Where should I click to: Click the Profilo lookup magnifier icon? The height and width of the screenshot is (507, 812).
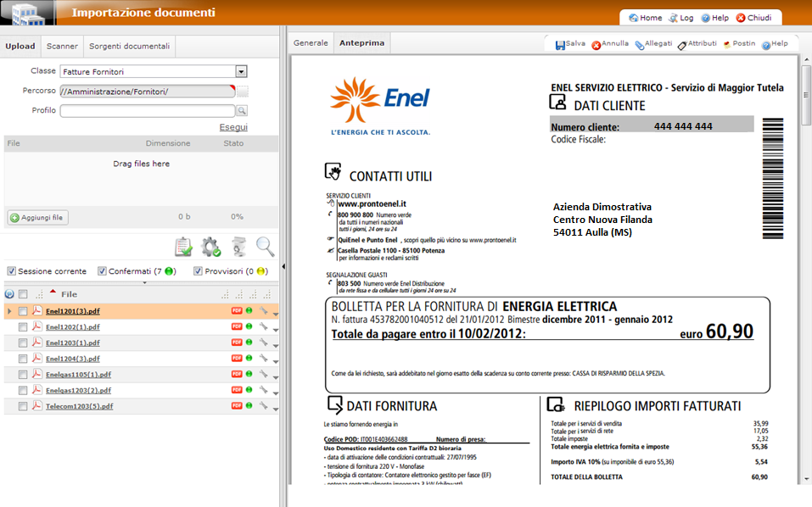[x=242, y=111]
